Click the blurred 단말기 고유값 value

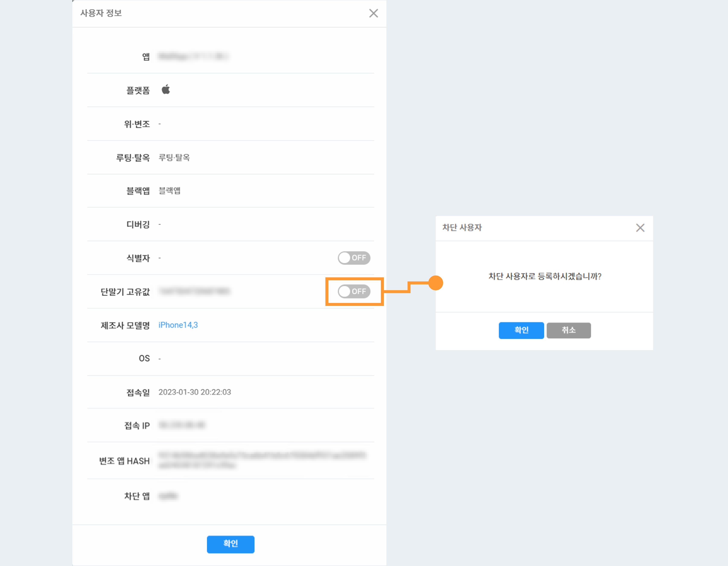coord(195,291)
